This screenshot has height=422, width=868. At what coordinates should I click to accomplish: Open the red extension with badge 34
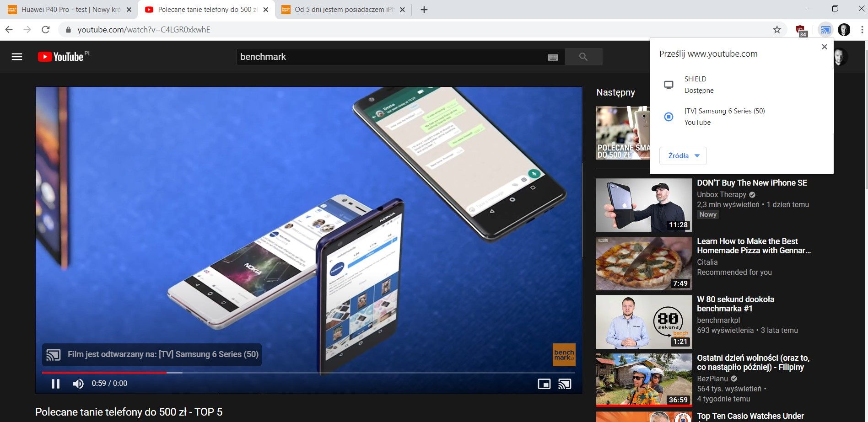pos(801,30)
